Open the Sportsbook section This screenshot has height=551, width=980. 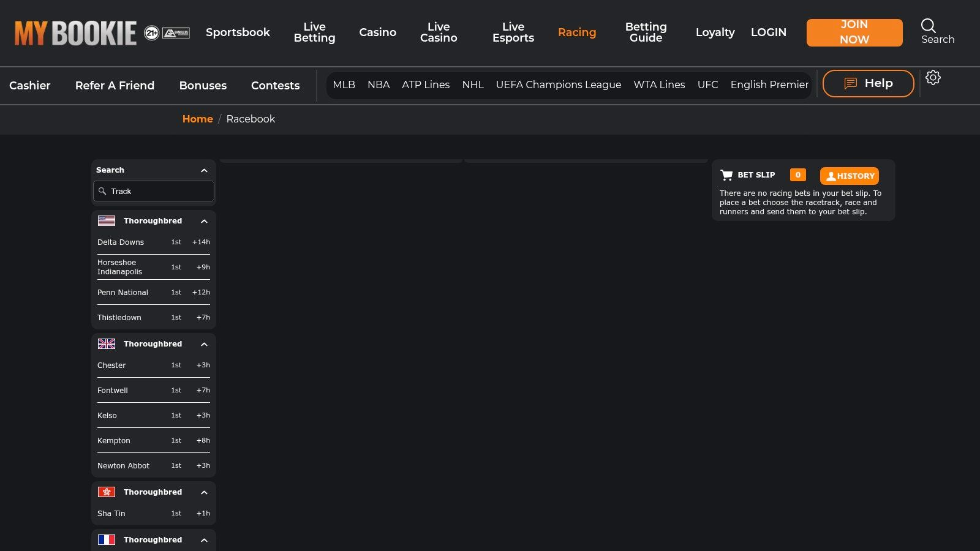point(238,32)
